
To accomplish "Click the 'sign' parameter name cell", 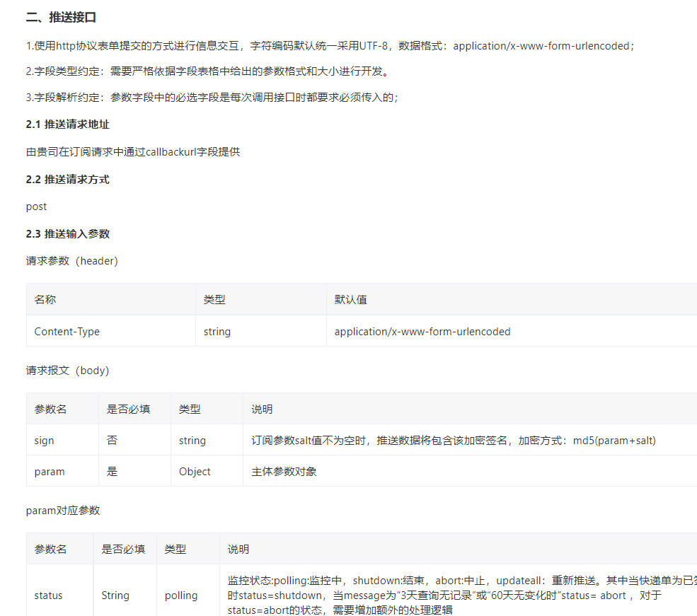I will 63,440.
